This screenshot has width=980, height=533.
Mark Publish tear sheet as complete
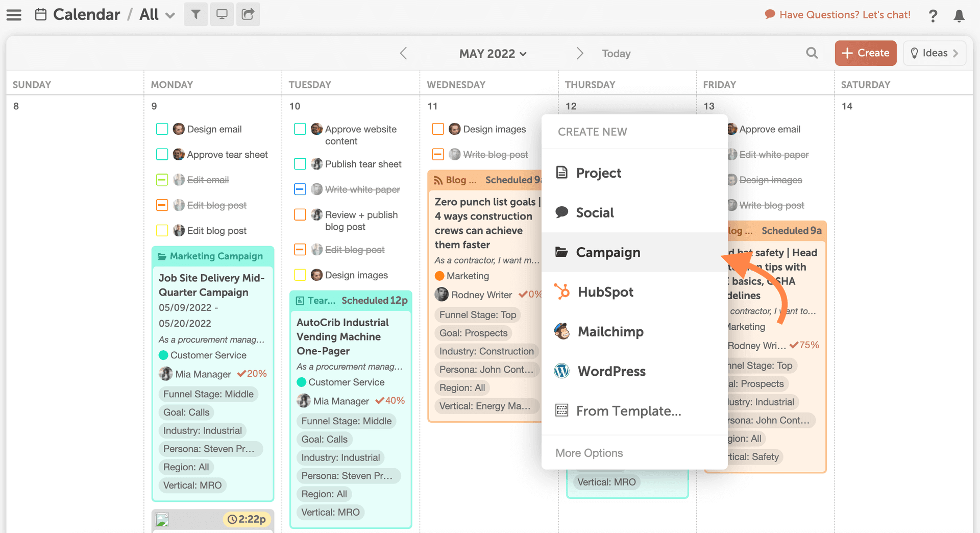point(300,164)
